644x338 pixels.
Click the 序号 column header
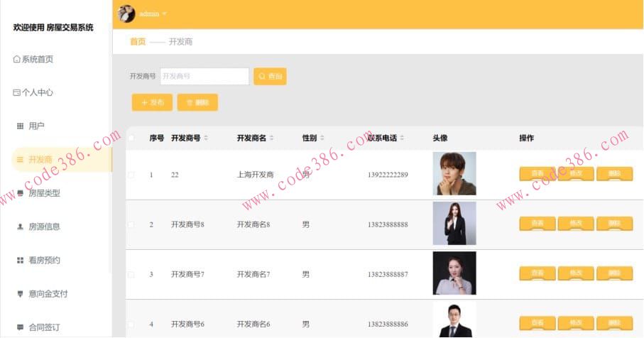click(156, 138)
